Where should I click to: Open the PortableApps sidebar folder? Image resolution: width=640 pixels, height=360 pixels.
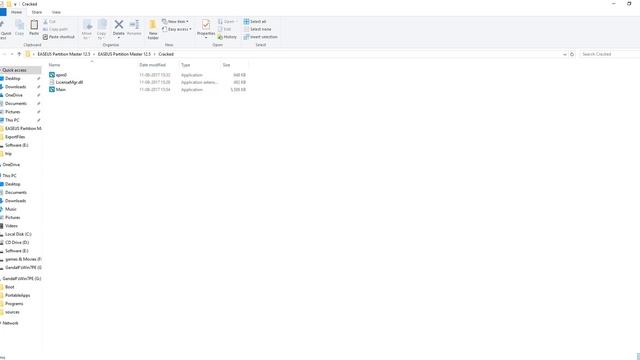[18, 296]
